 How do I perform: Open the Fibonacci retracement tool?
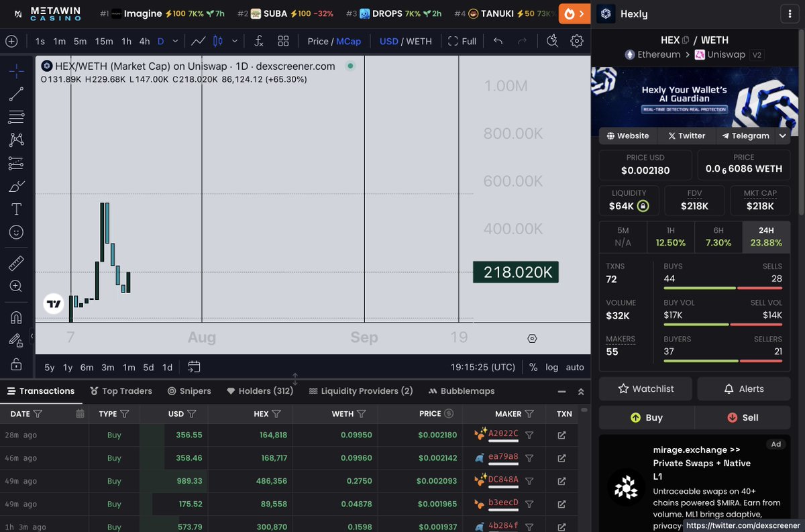coord(16,117)
